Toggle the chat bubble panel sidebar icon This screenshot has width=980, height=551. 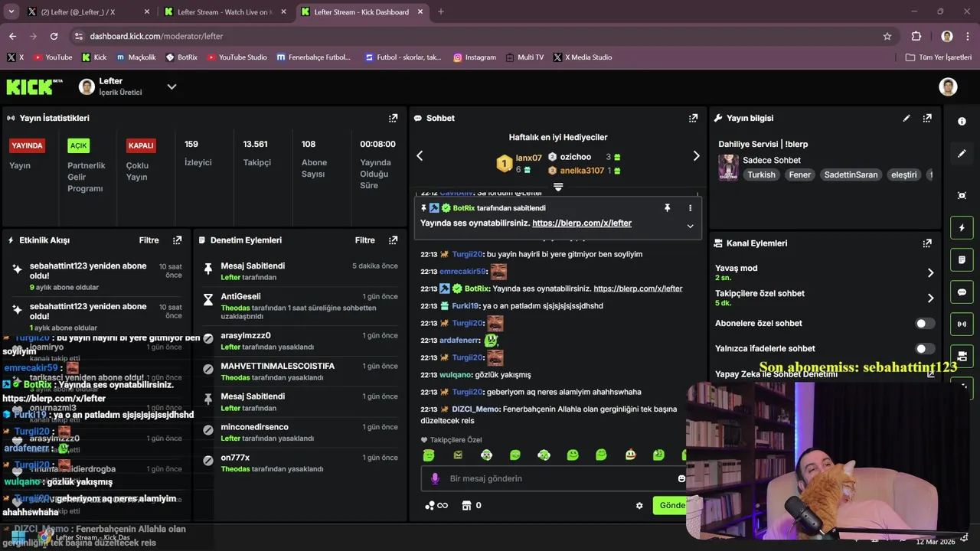(962, 292)
